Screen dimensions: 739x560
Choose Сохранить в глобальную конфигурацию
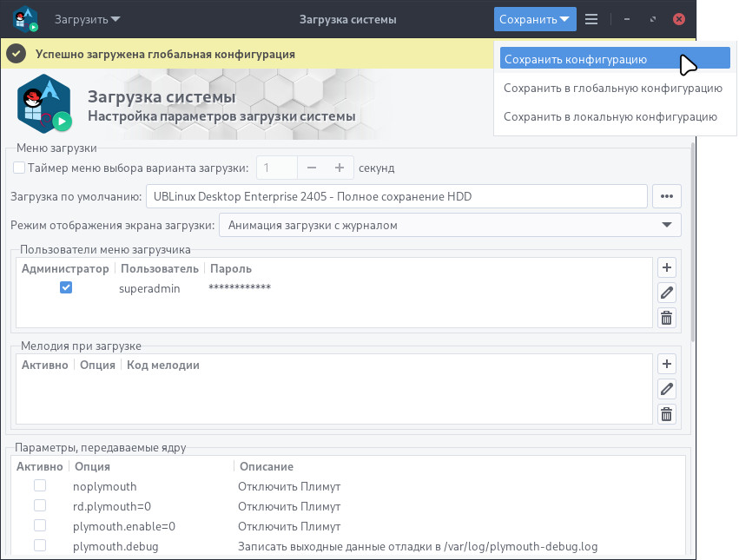coord(613,89)
